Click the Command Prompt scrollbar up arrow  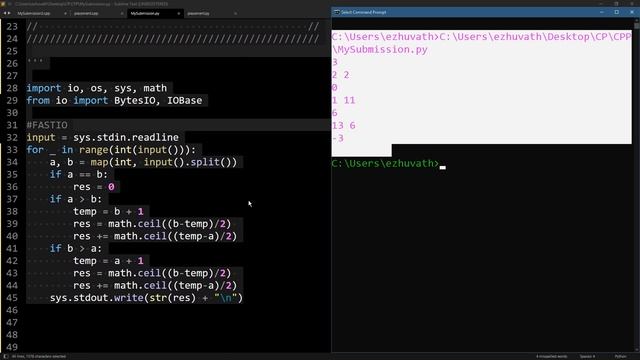(637, 20)
